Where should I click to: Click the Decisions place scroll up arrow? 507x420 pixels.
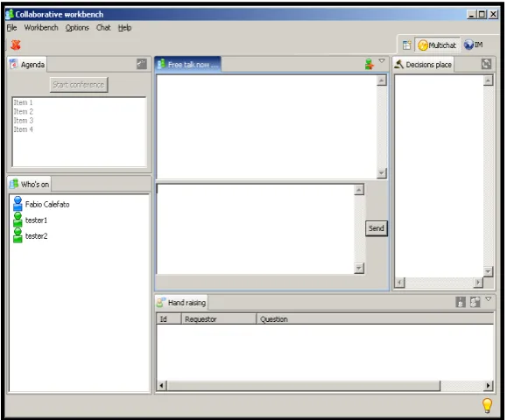[x=488, y=80]
